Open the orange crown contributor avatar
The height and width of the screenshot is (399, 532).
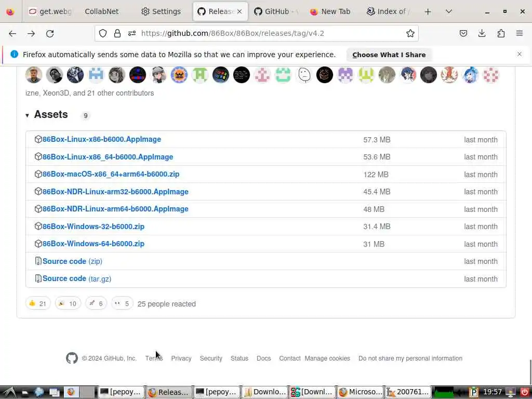[x=179, y=75]
